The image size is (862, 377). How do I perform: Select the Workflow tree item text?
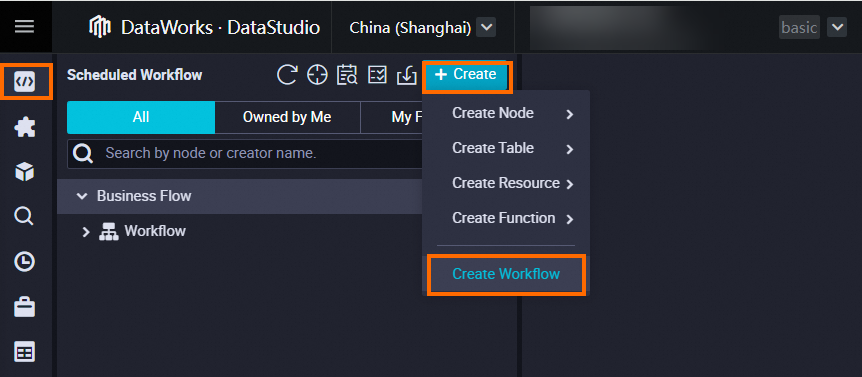155,231
